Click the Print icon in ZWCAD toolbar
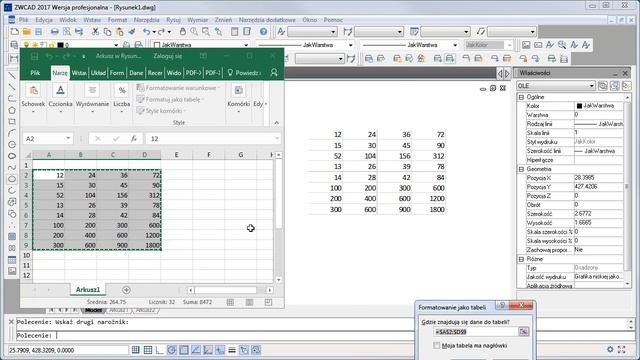 (54, 31)
